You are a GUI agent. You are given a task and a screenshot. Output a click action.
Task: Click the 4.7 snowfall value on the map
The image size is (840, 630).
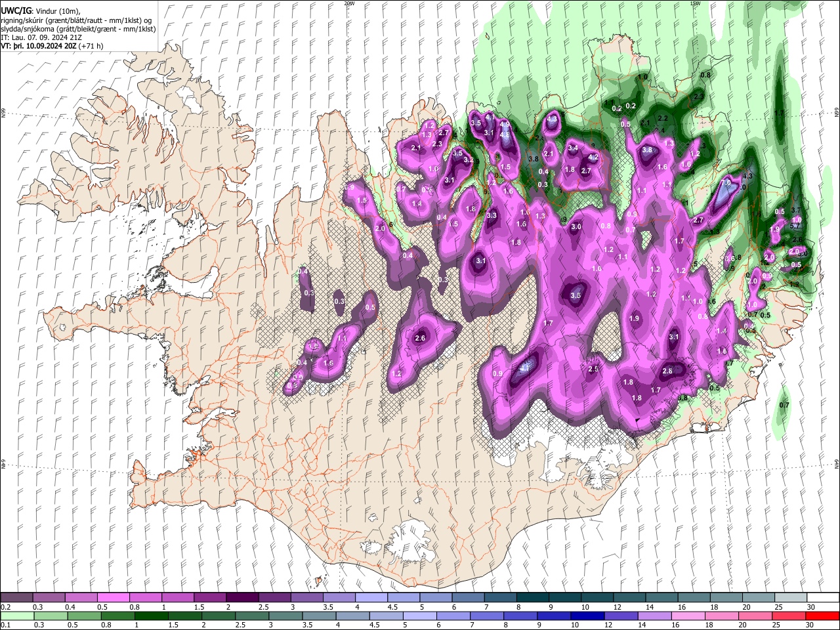coord(524,369)
